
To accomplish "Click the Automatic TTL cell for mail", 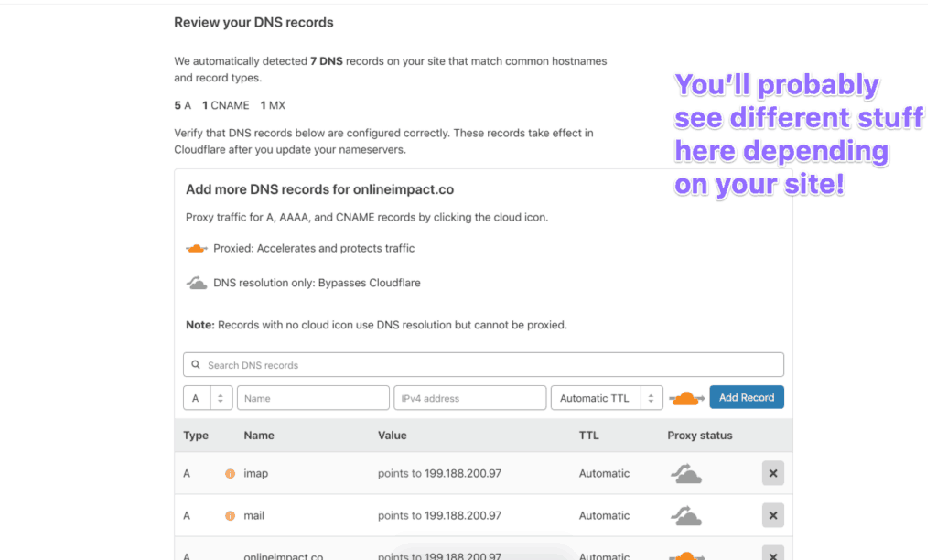I will pos(604,515).
